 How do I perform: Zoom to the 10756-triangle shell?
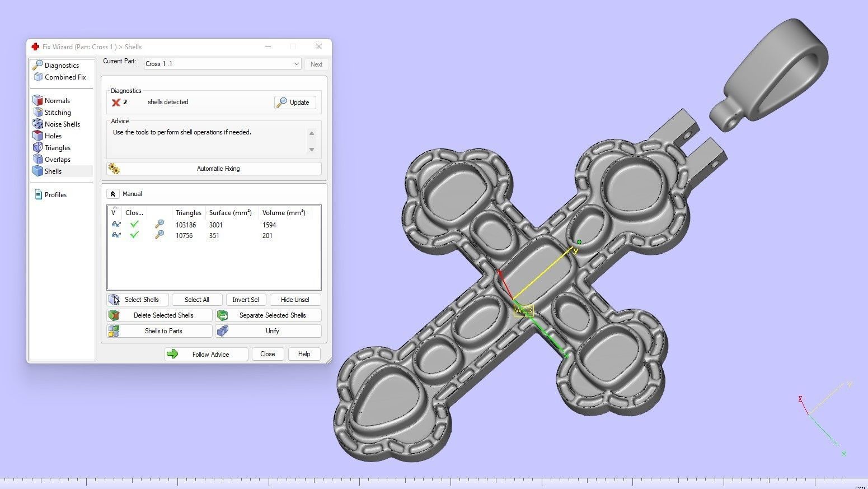(159, 235)
